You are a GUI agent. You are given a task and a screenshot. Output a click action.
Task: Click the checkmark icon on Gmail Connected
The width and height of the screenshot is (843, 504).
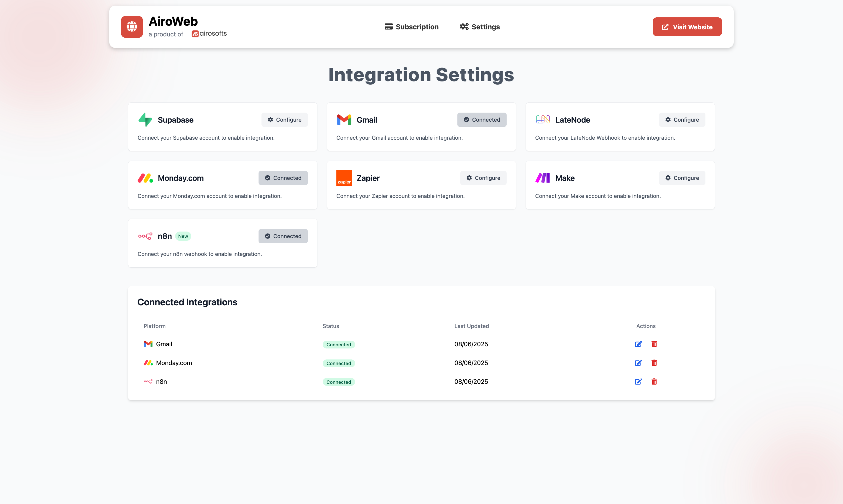(x=466, y=119)
